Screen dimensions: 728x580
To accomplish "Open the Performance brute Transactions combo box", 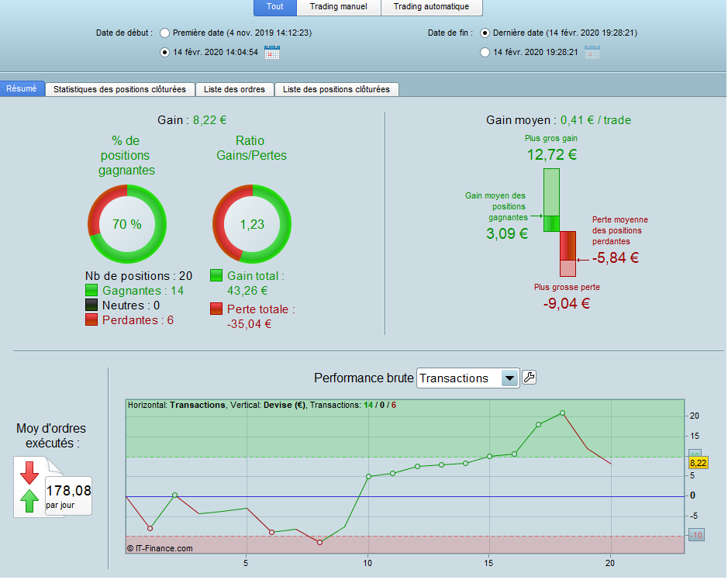I will tap(468, 378).
